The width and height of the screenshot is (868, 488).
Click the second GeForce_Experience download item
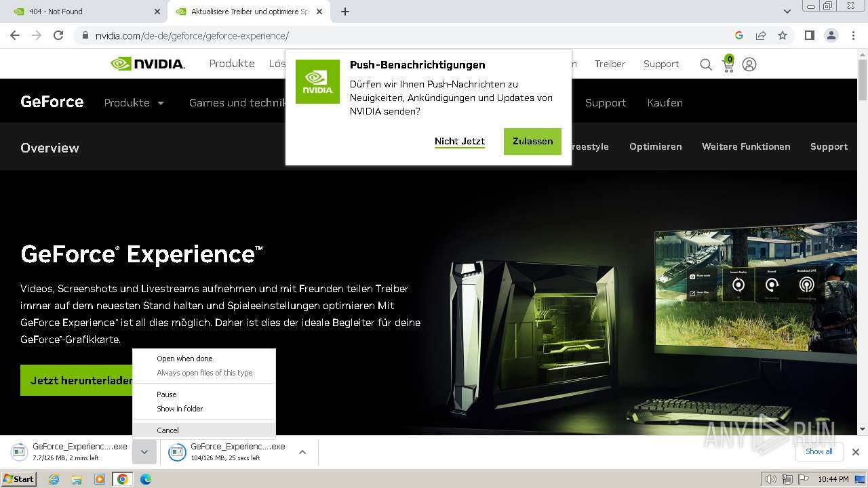click(228, 452)
